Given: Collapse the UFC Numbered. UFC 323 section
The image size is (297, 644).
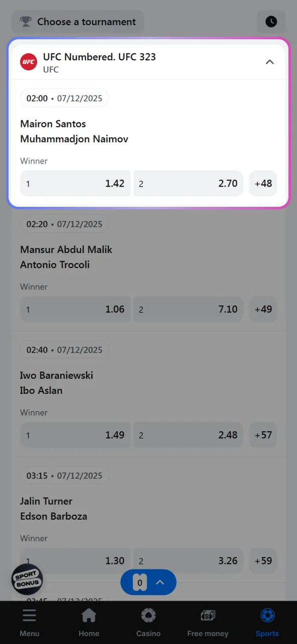Looking at the screenshot, I should click(x=270, y=62).
